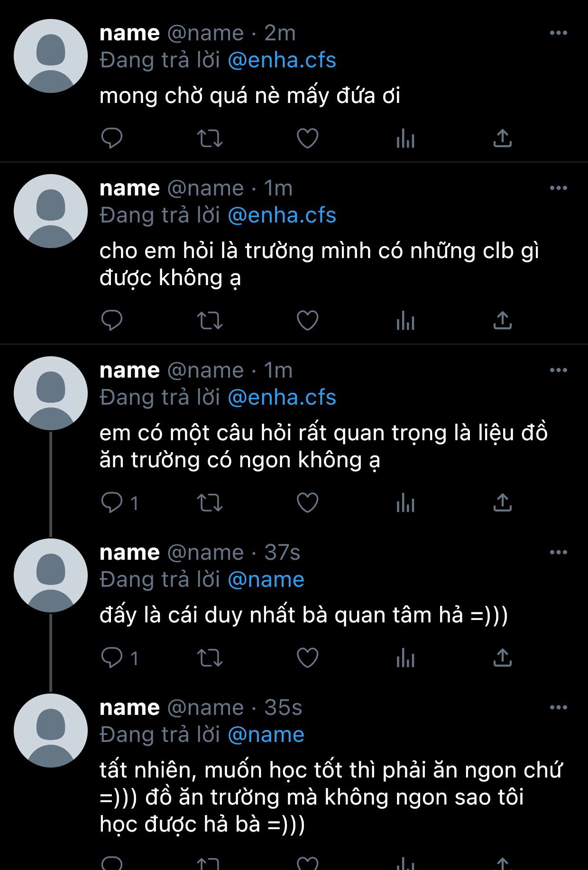
Task: Like the 'đồ ăn trường có ngon' tweet
Action: pos(307,502)
